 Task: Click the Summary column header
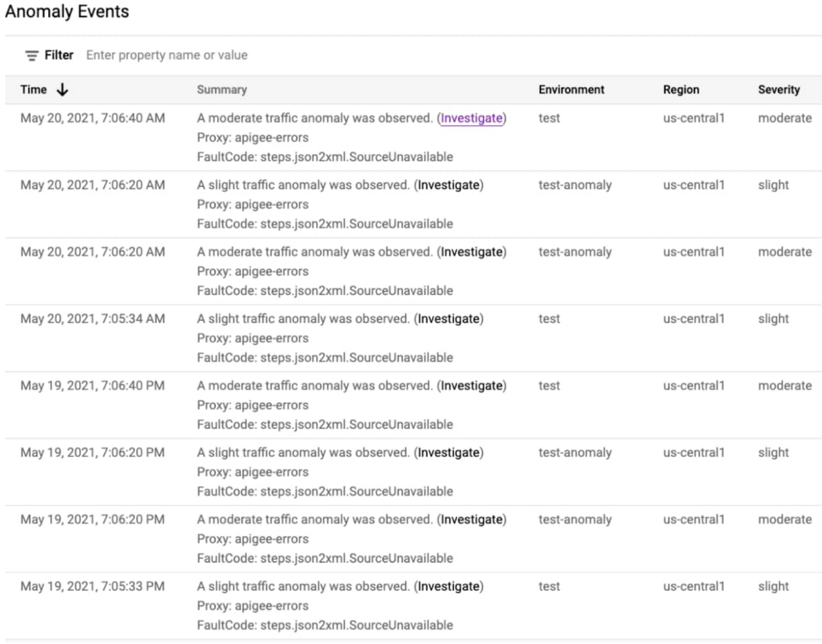tap(222, 90)
